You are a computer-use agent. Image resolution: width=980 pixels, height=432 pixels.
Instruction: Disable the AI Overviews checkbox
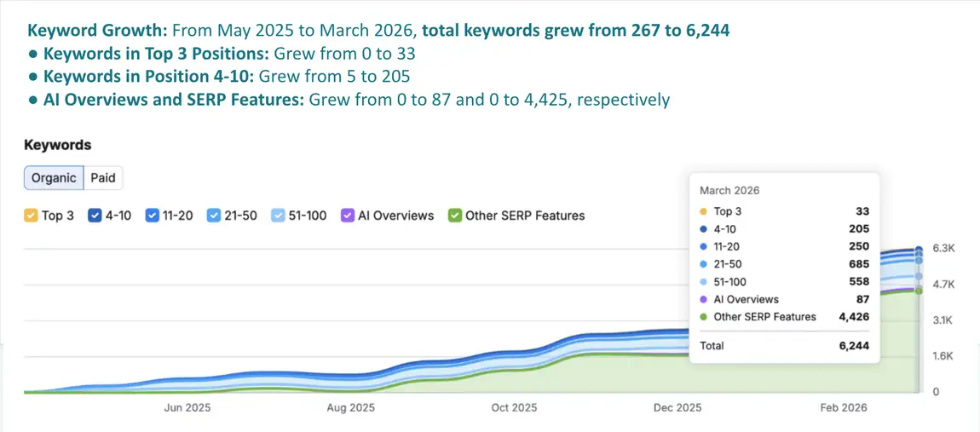pyautogui.click(x=348, y=216)
